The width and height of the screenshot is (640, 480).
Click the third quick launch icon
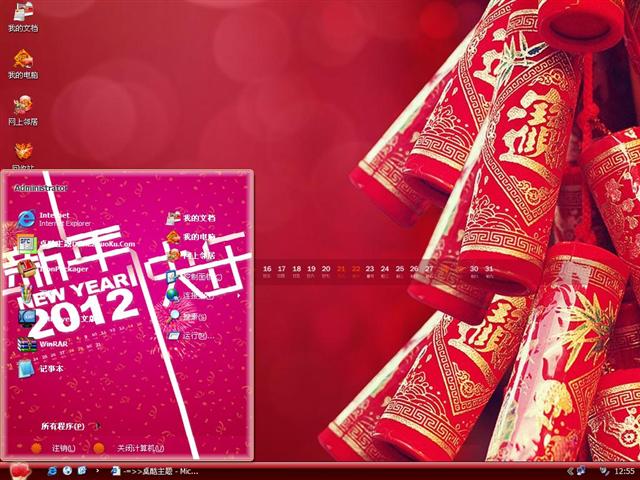[x=82, y=471]
